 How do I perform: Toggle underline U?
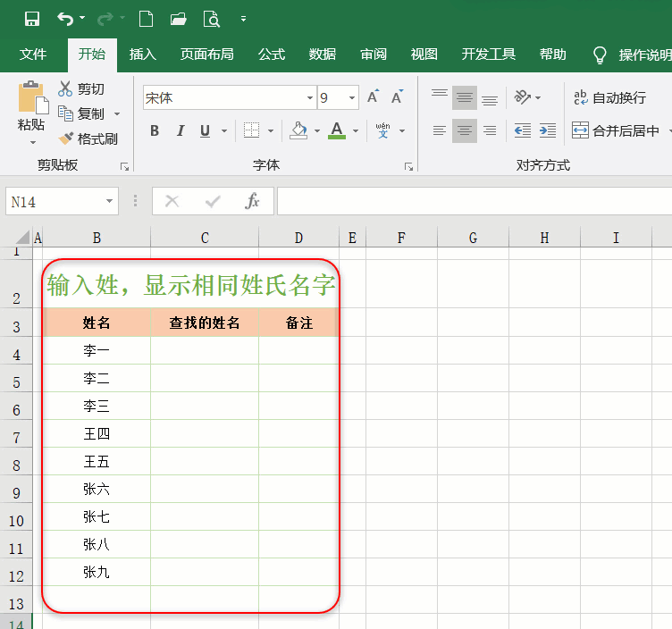(206, 130)
